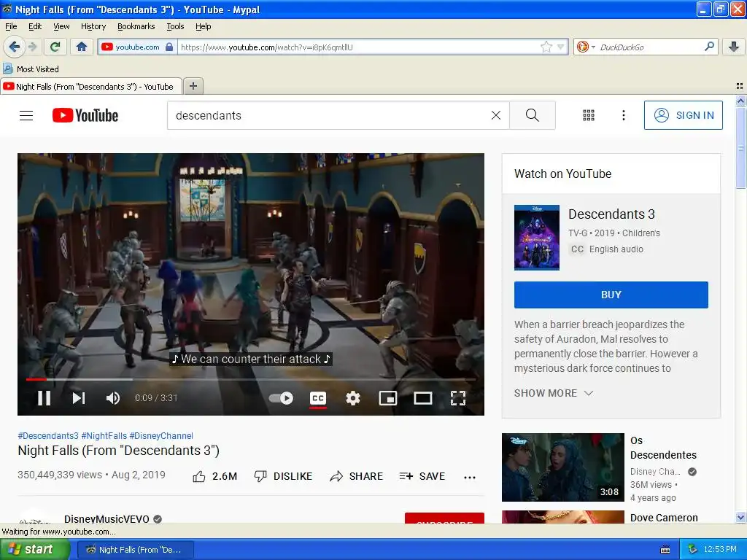747x560 pixels.
Task: Open the Tools menu
Action: 175,26
